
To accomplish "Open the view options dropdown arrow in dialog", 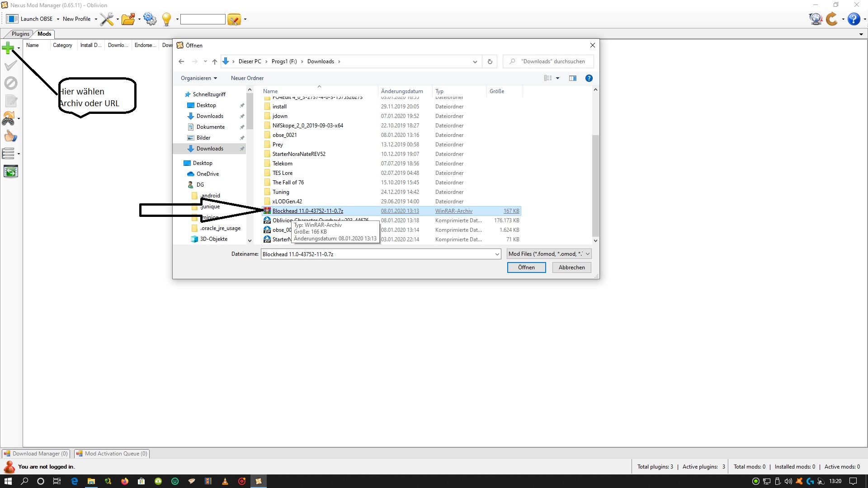I will [557, 78].
